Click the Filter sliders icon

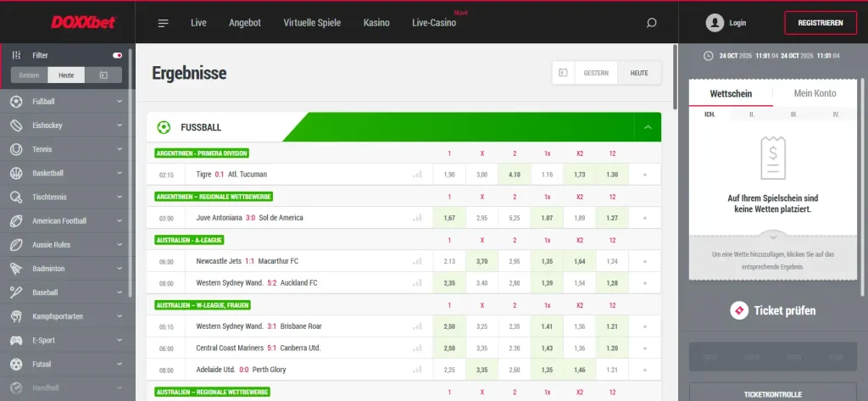pos(17,55)
